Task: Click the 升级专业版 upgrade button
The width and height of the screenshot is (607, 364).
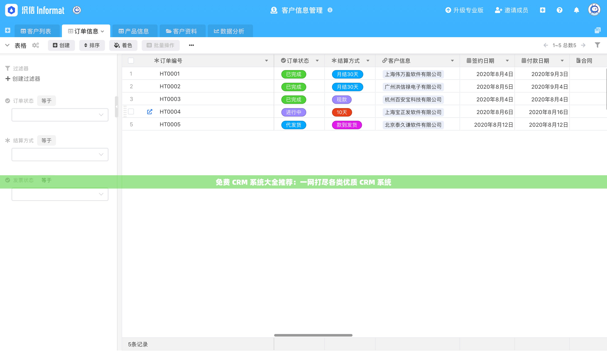Action: 464,10
